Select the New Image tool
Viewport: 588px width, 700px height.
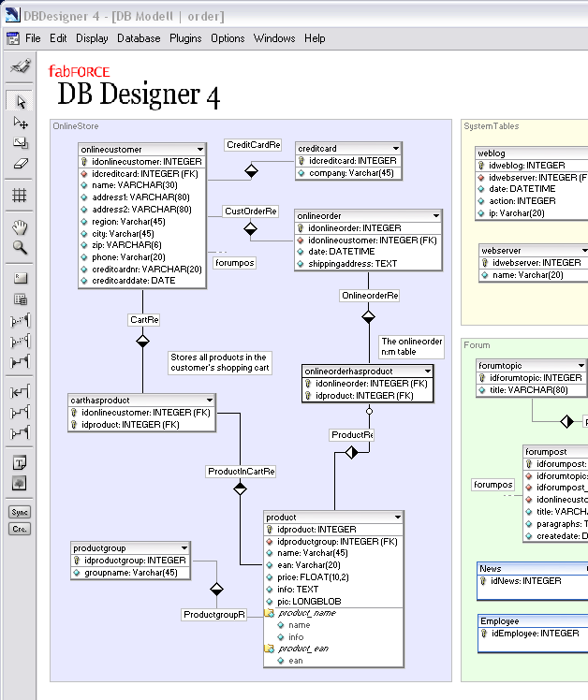[x=20, y=483]
